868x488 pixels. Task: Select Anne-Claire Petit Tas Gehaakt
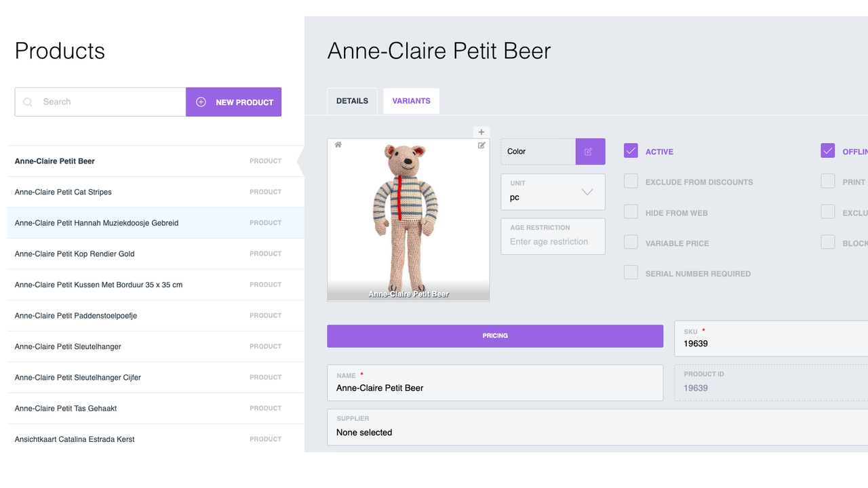[x=155, y=409]
